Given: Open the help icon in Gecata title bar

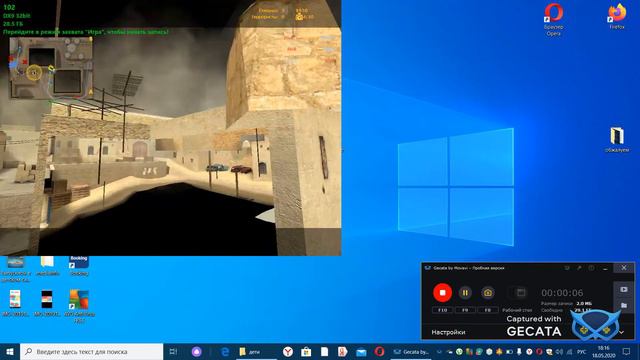Looking at the screenshot, I should (591, 268).
